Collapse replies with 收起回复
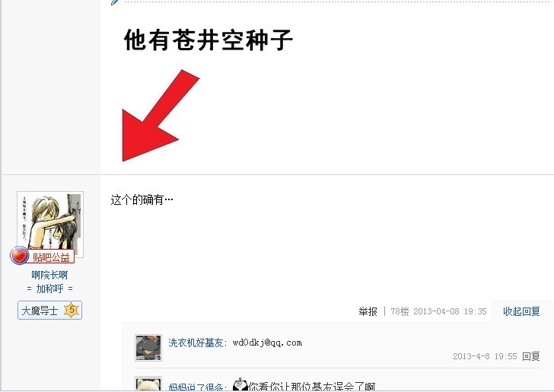This screenshot has height=392, width=554. [x=521, y=311]
